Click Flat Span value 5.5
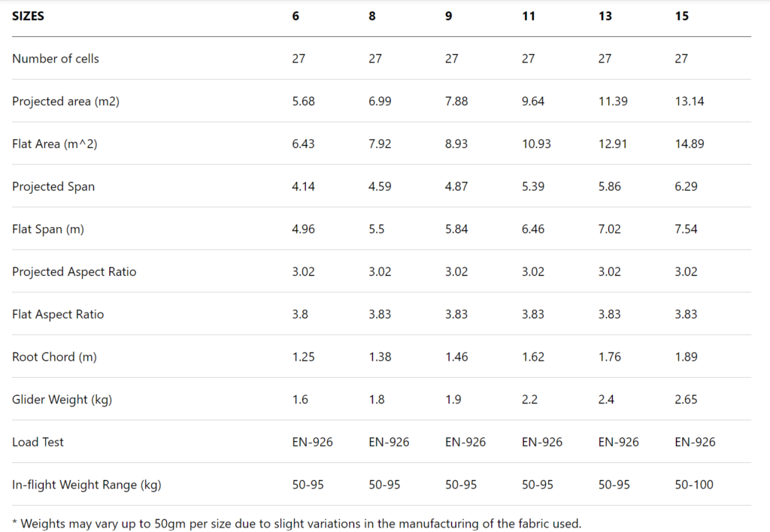Screen dimensions: 770x532 click(376, 229)
